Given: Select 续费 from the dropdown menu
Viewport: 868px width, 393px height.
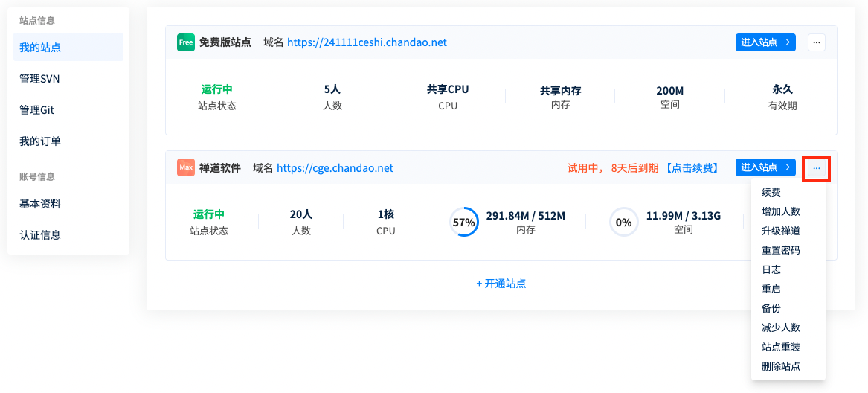Looking at the screenshot, I should (x=771, y=192).
